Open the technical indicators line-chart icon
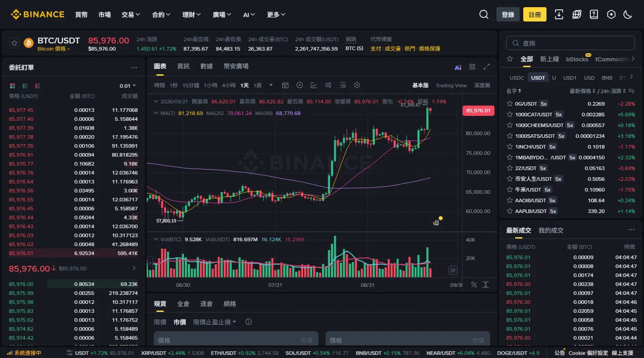Viewport: 644px width, 358px height. [x=314, y=85]
